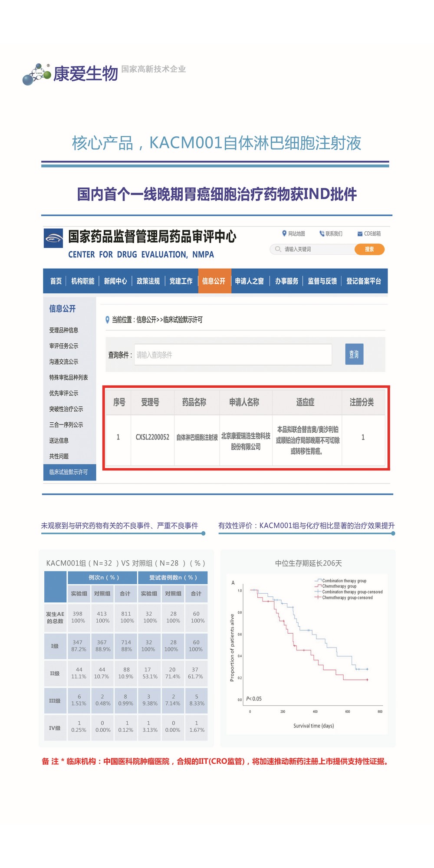434x868 pixels.
Task: Select 突破性治疗公示 in the sidebar
Action: click(x=66, y=409)
